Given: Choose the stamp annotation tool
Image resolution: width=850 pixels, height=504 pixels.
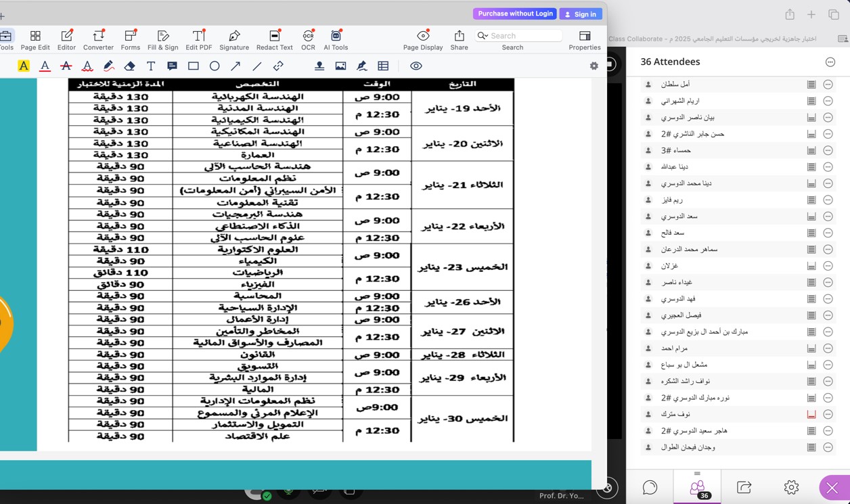Looking at the screenshot, I should point(319,66).
